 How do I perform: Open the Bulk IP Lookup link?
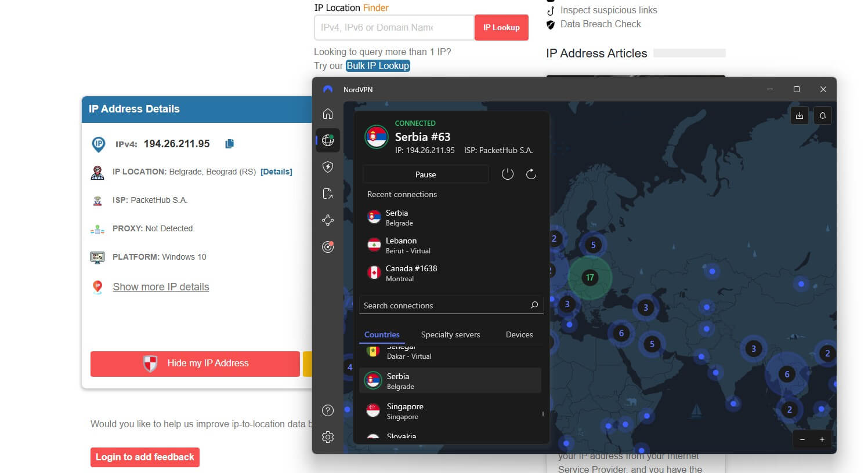[378, 66]
